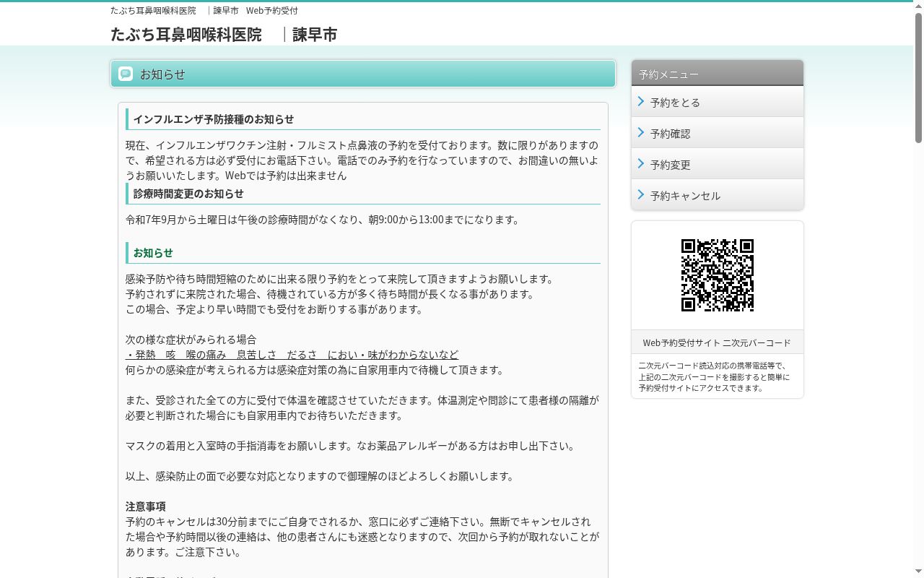This screenshot has height=578, width=924.
Task: Open the 予約確認 menu item
Action: [x=718, y=133]
